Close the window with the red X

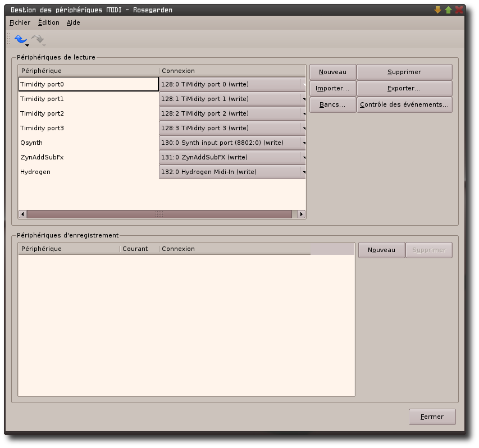click(459, 10)
